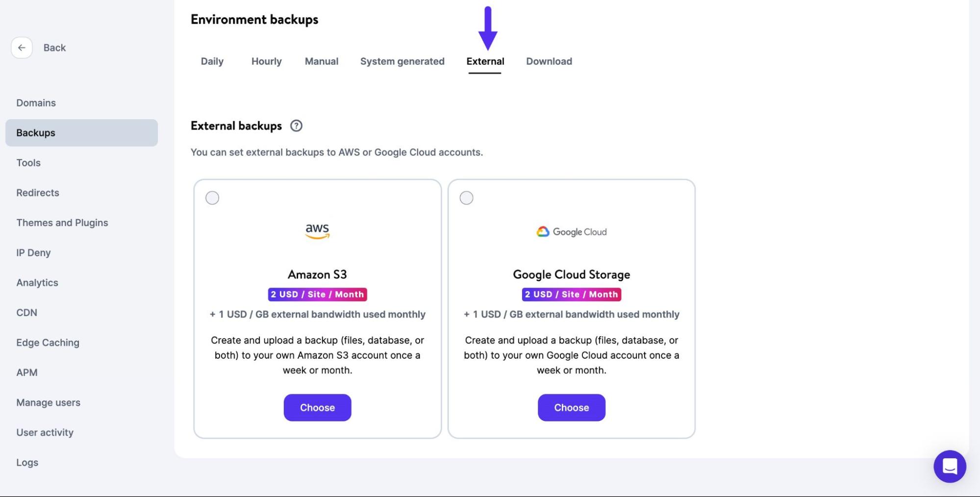The image size is (980, 497).
Task: Go to Domains settings
Action: pyautogui.click(x=36, y=103)
